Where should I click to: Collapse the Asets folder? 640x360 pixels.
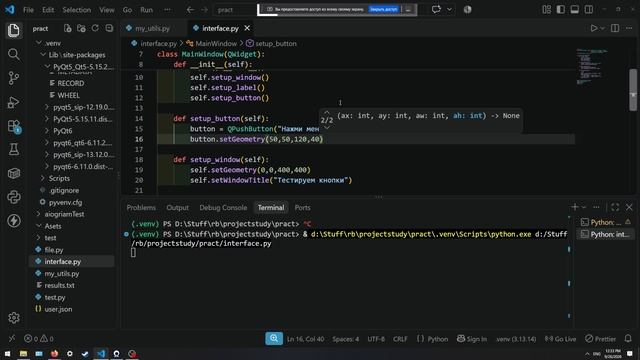(x=39, y=226)
